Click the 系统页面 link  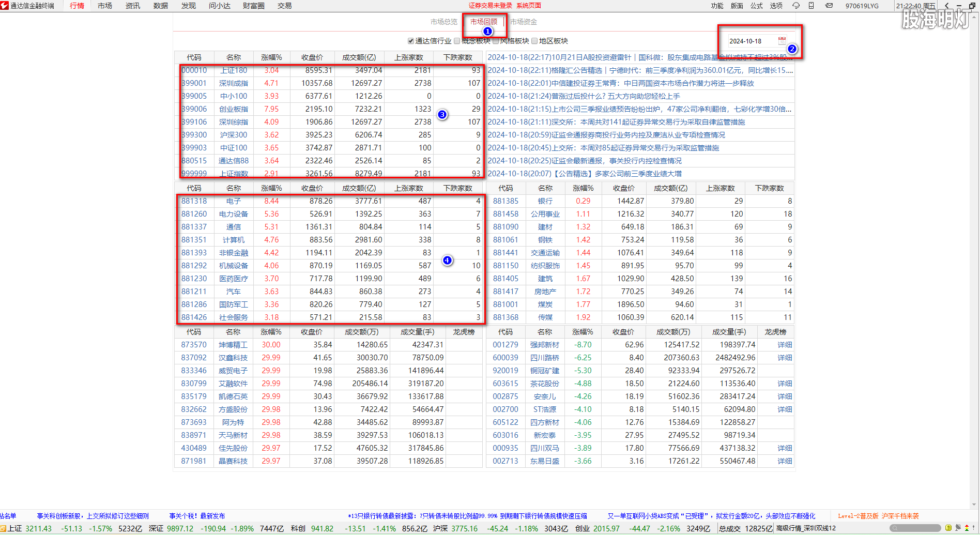click(x=529, y=6)
